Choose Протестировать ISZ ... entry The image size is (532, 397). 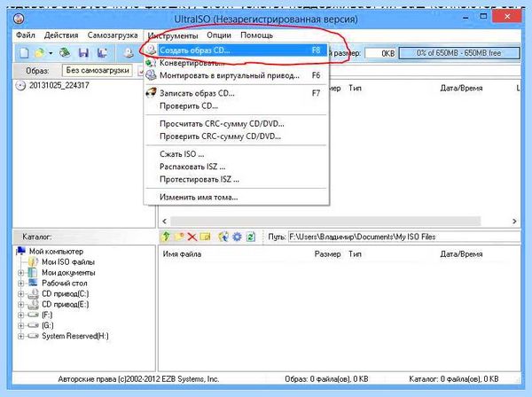click(x=236, y=179)
